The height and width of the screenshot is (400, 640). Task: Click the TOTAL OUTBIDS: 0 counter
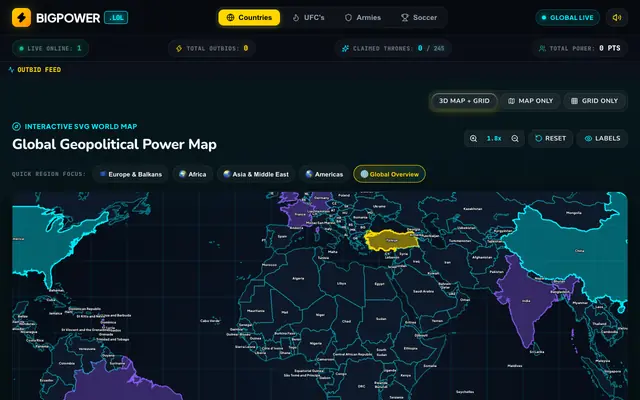[x=212, y=48]
